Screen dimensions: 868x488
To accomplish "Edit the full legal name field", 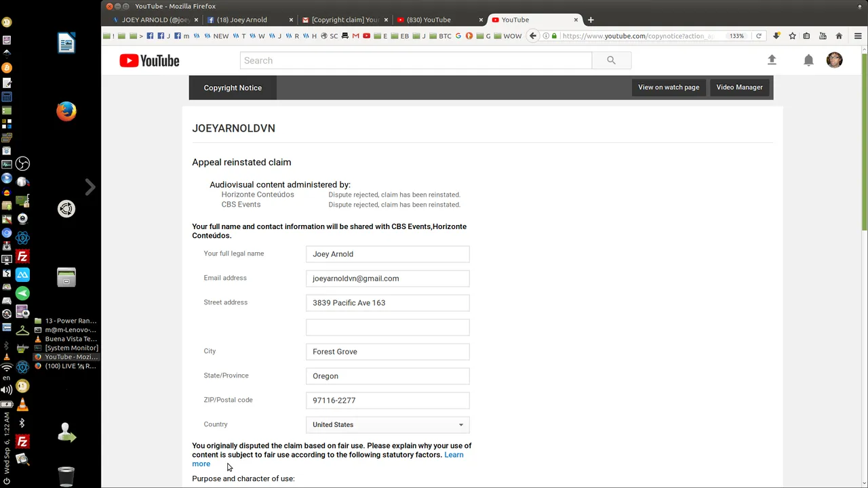I will pos(387,254).
